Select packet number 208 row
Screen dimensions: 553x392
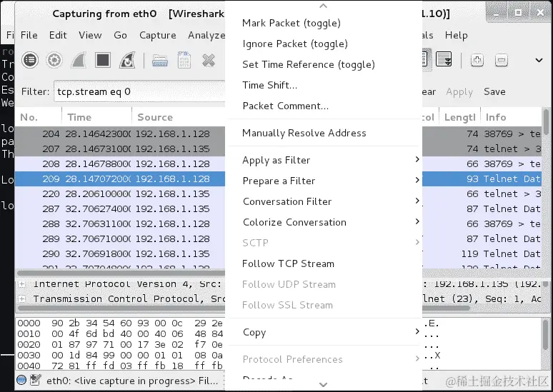click(120, 164)
